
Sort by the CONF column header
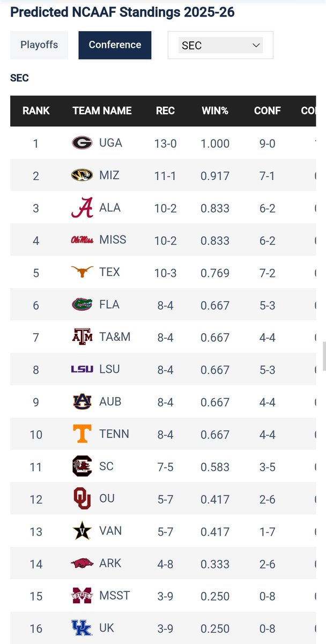tap(268, 111)
